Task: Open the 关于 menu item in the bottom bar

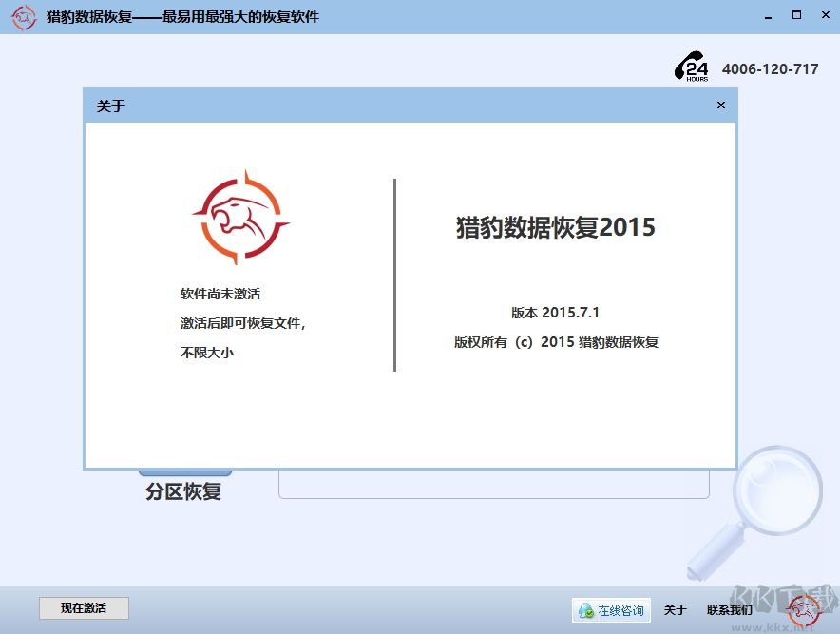Action: tap(674, 610)
